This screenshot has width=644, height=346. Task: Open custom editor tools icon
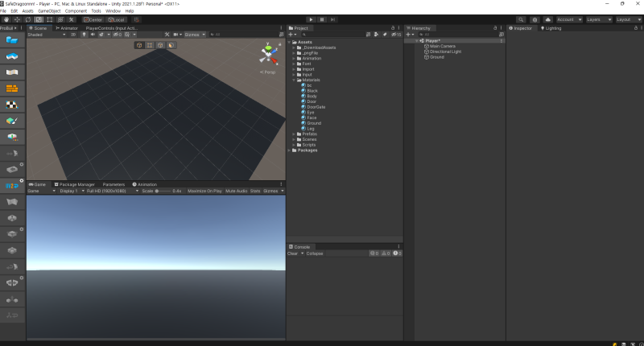pos(72,19)
